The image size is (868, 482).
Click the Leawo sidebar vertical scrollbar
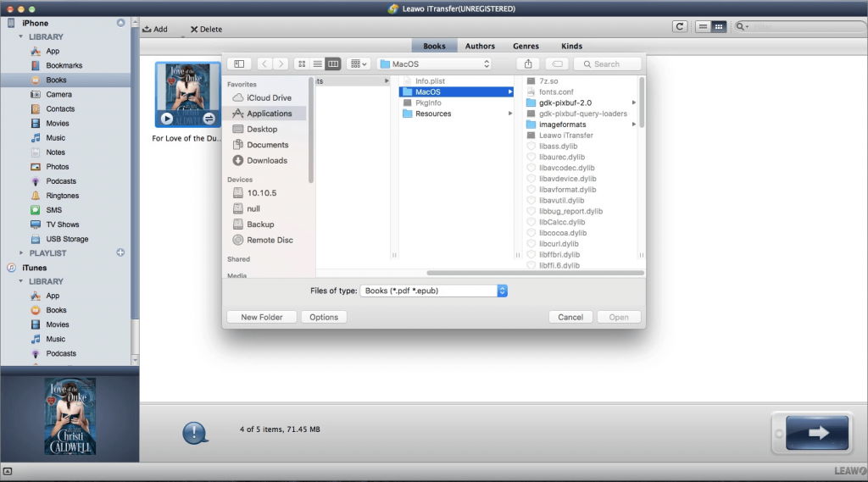click(x=135, y=172)
